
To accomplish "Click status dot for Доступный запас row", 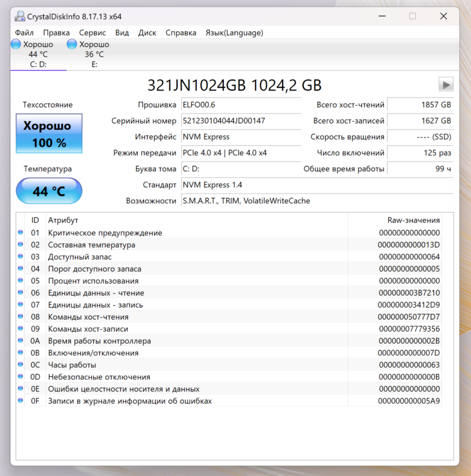I will pos(21,256).
